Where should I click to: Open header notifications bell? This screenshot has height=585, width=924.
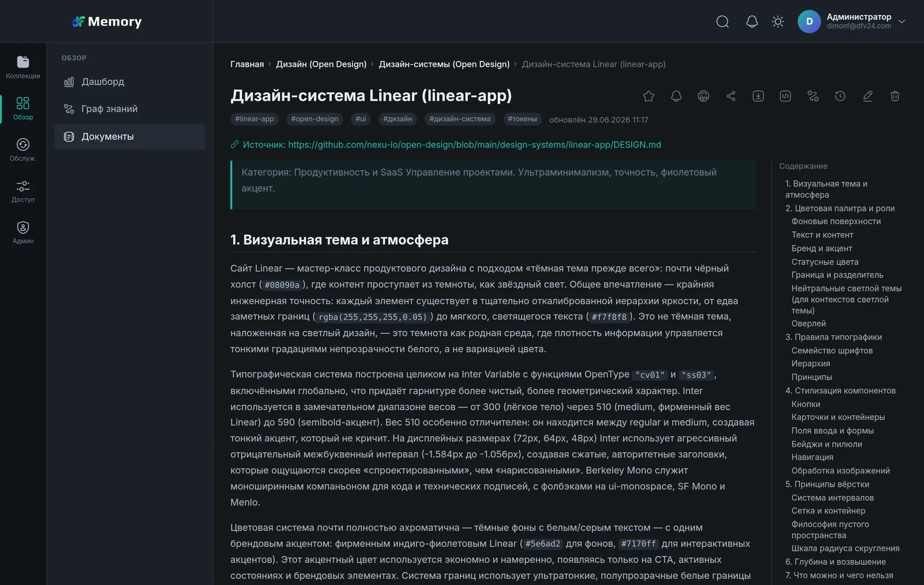click(752, 22)
